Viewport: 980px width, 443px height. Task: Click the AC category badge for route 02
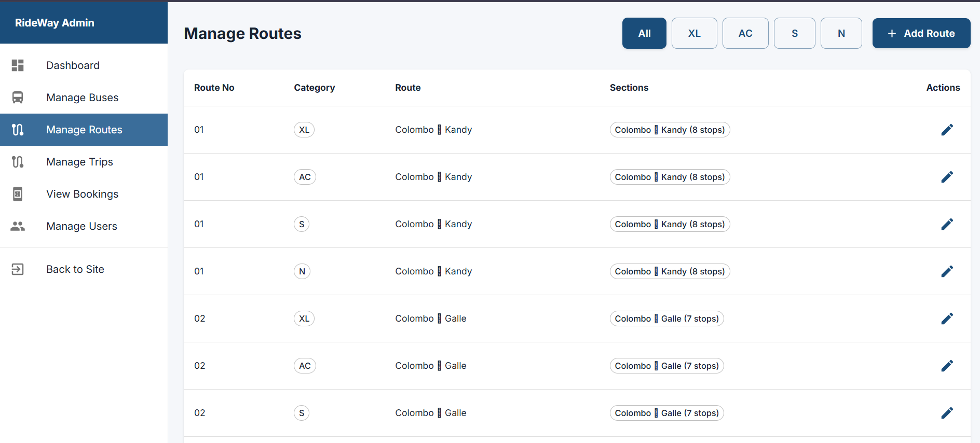pyautogui.click(x=305, y=366)
